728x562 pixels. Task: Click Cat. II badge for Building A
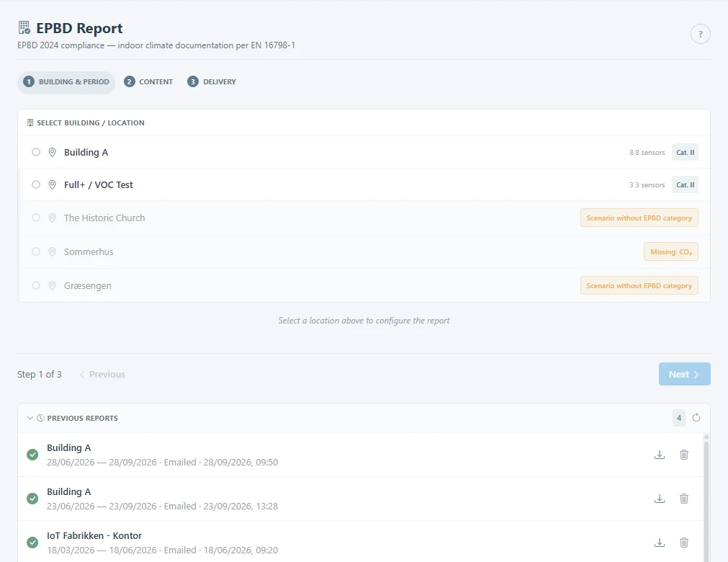click(x=685, y=152)
